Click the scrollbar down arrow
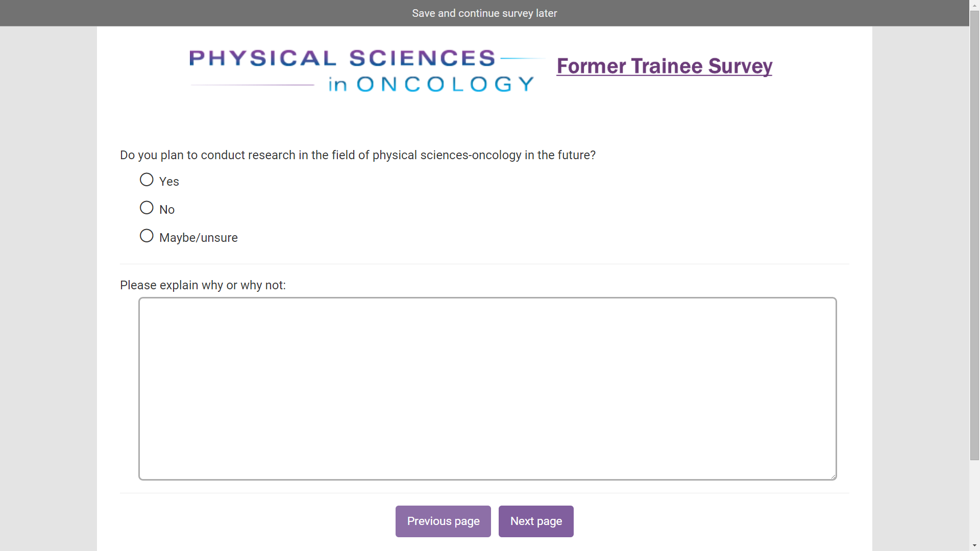This screenshot has width=980, height=551. pyautogui.click(x=974, y=546)
